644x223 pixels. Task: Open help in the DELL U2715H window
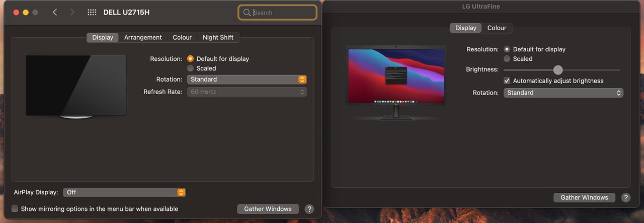309,209
